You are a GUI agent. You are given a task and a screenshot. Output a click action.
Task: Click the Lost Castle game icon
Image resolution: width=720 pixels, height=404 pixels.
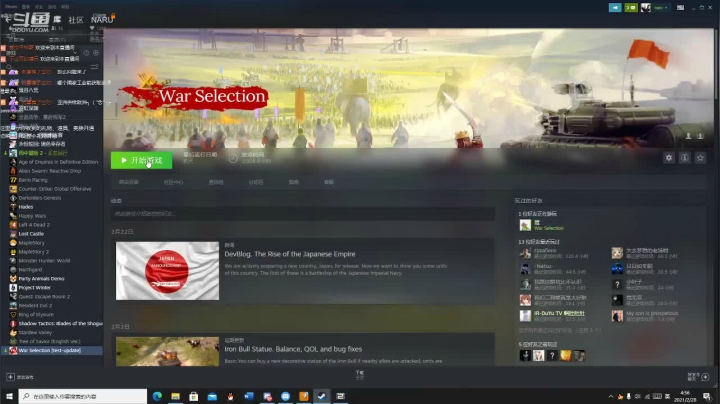coord(13,234)
